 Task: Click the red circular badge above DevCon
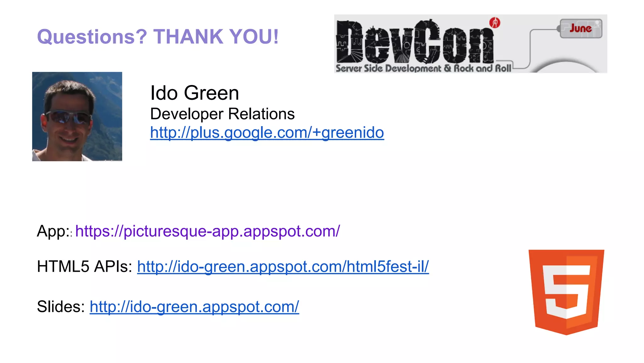tap(495, 23)
